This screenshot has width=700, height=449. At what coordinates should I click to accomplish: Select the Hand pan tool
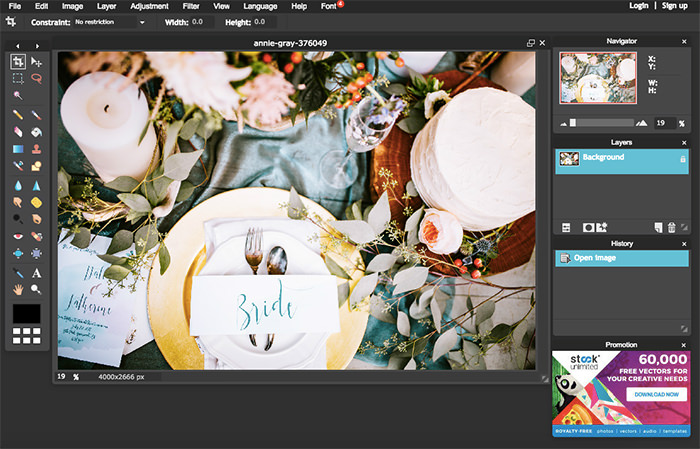pos(18,289)
